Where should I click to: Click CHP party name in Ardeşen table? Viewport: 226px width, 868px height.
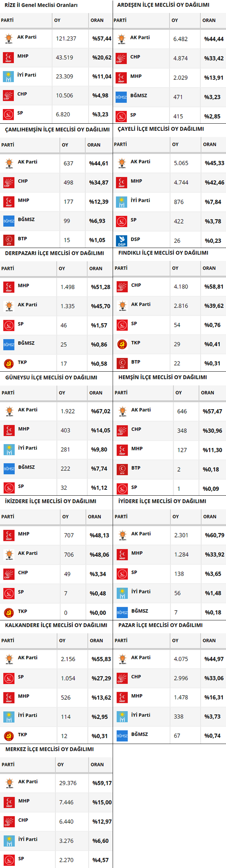coord(135,57)
